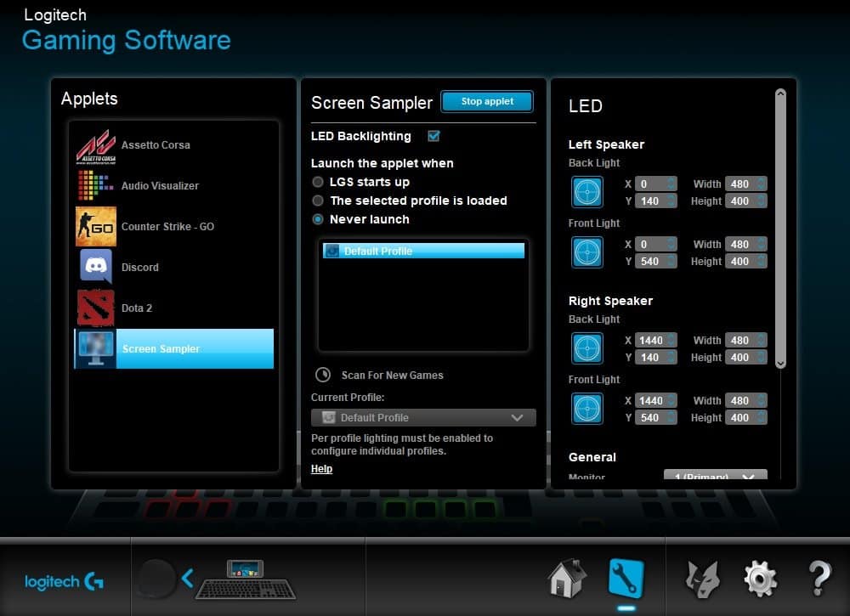Expand the General Monitor dropdown
Viewport: 850px width, 616px height.
(714, 476)
